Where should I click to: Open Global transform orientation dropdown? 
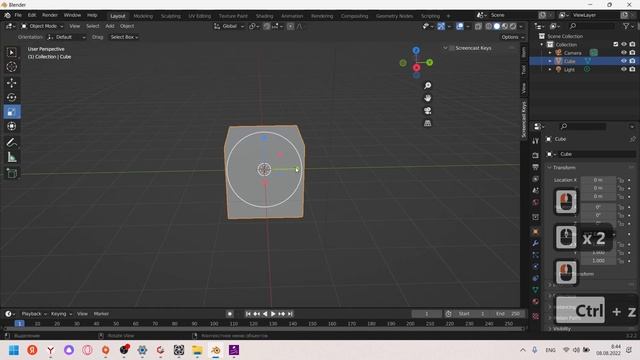(x=229, y=26)
